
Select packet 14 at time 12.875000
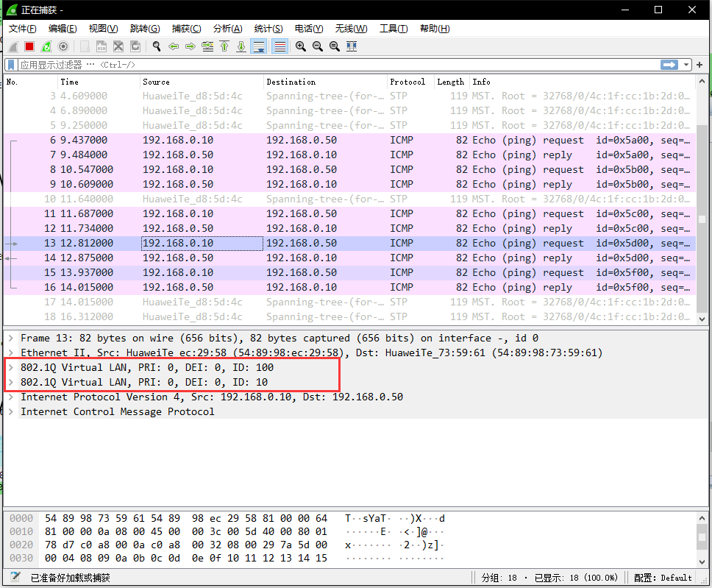[x=349, y=258]
